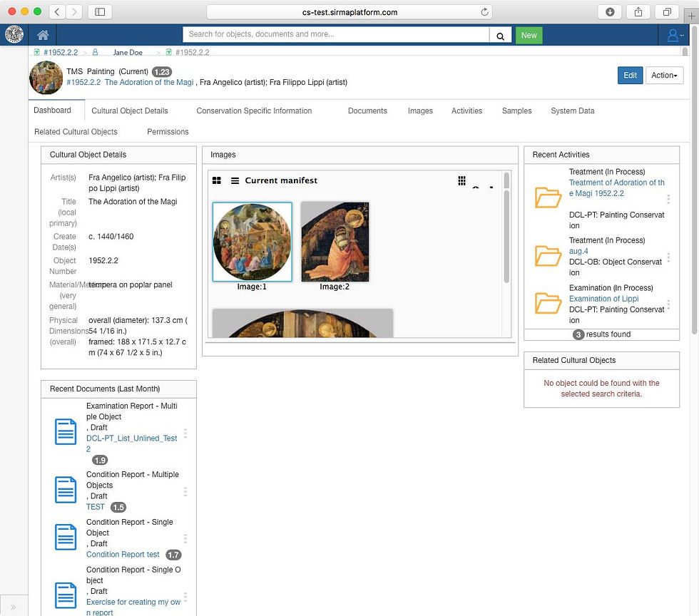The width and height of the screenshot is (699, 616).
Task: Go back in Safari history
Action: point(57,12)
